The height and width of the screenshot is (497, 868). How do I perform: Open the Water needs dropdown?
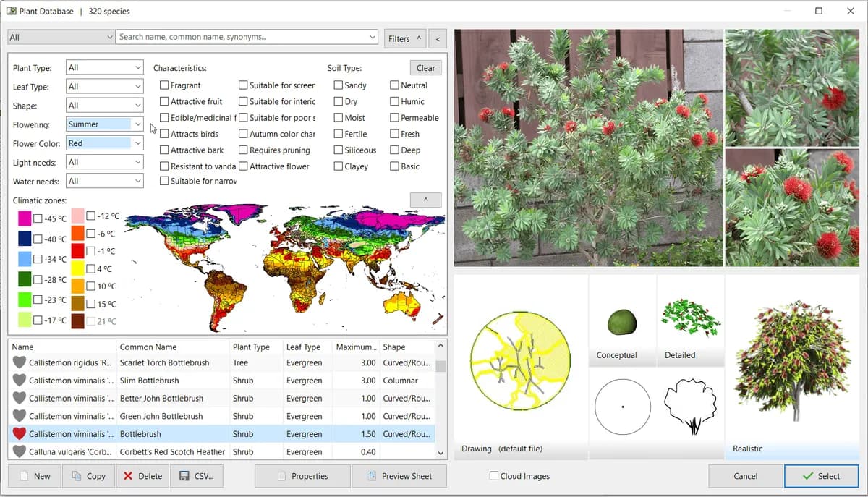coord(104,181)
